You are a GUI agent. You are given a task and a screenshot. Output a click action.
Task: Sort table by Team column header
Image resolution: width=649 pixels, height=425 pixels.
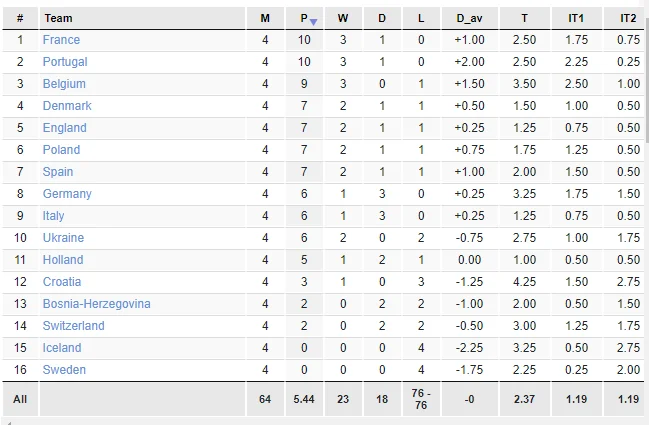click(x=59, y=18)
